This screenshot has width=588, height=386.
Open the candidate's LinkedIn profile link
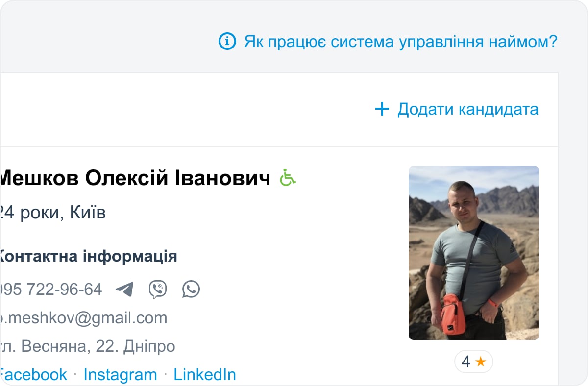(x=205, y=375)
